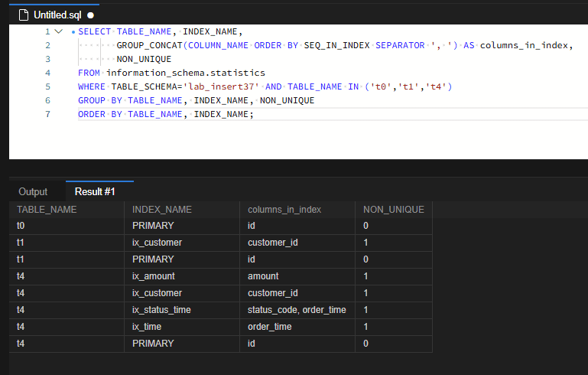Click the ix_customer cell in the t1 row
The image size is (588, 375).
[182, 243]
